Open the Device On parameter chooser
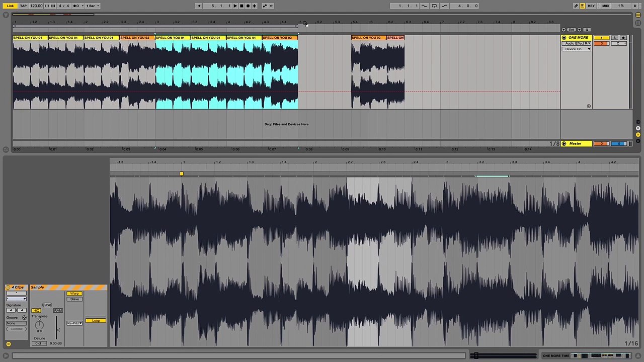The image size is (644, 362). [577, 49]
